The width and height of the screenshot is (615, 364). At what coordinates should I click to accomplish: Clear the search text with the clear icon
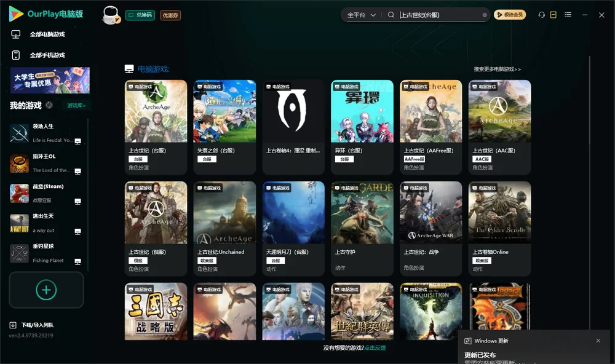485,15
